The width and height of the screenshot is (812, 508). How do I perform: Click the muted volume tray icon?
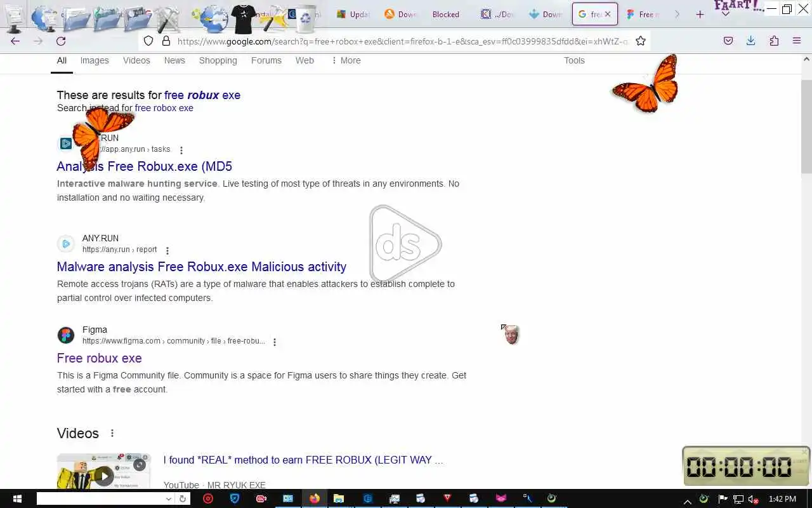click(x=752, y=499)
